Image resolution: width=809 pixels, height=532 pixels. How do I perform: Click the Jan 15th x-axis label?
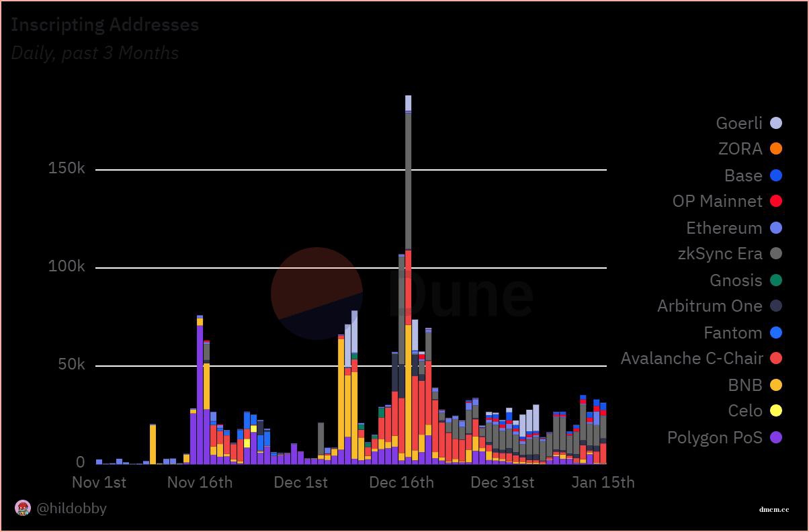[x=603, y=482]
